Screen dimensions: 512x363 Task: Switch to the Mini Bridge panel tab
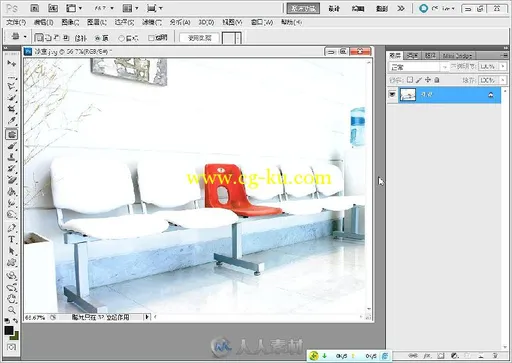click(x=457, y=56)
